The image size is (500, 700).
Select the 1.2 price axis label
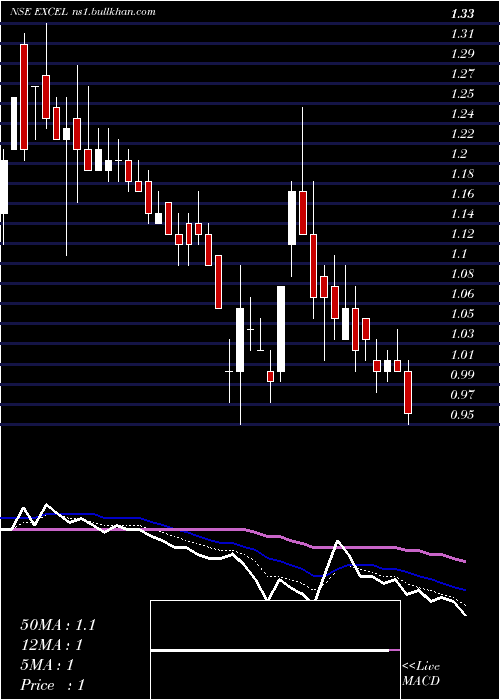click(458, 154)
